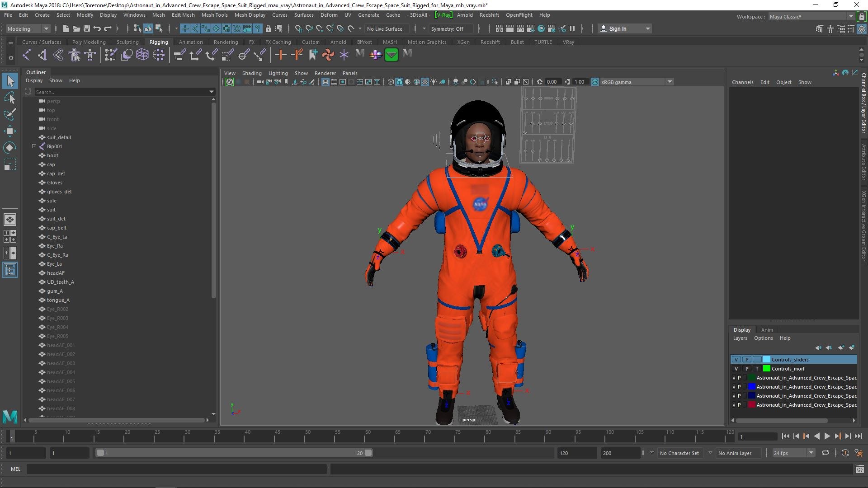This screenshot has height=488, width=868.
Task: Click the Layers menu in layer editor
Action: [x=740, y=338]
